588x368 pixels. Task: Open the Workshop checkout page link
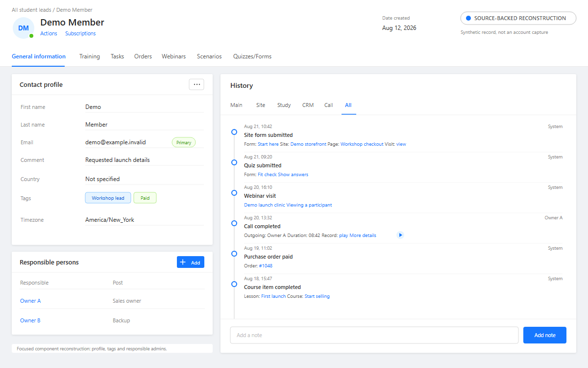362,144
